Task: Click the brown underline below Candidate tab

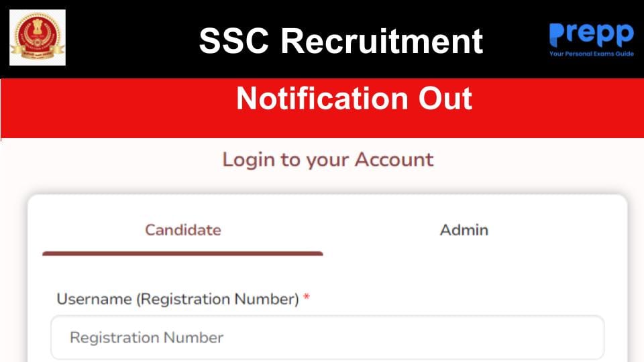Action: coord(182,253)
